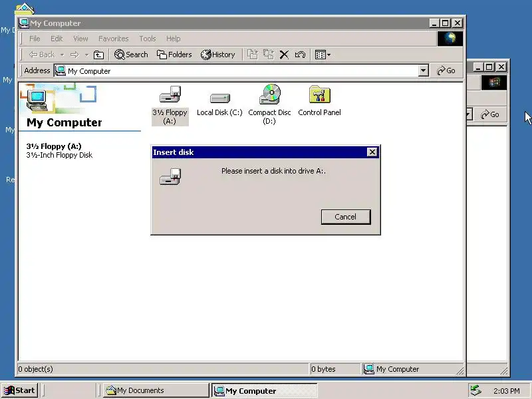This screenshot has width=532, height=399.
Task: Click the Back toolbar button
Action: click(42, 55)
